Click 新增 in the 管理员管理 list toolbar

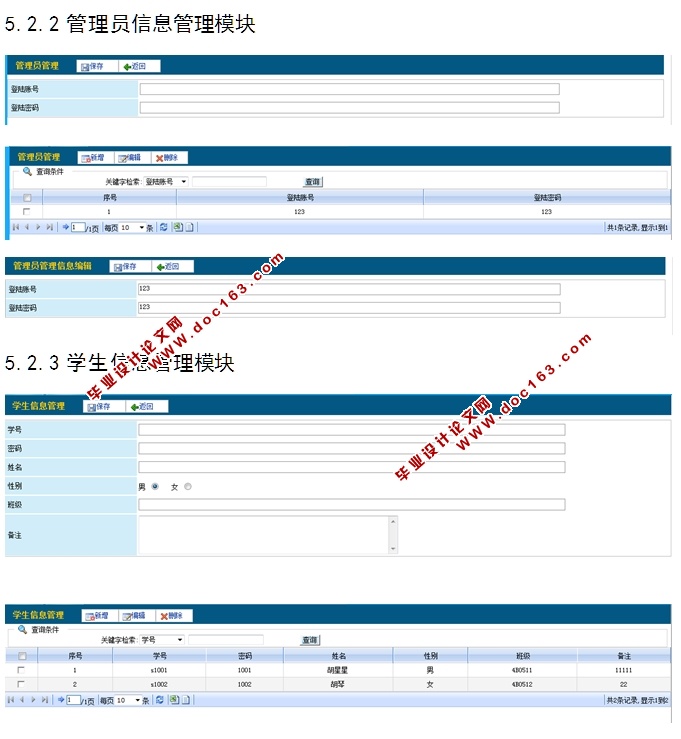(96, 158)
